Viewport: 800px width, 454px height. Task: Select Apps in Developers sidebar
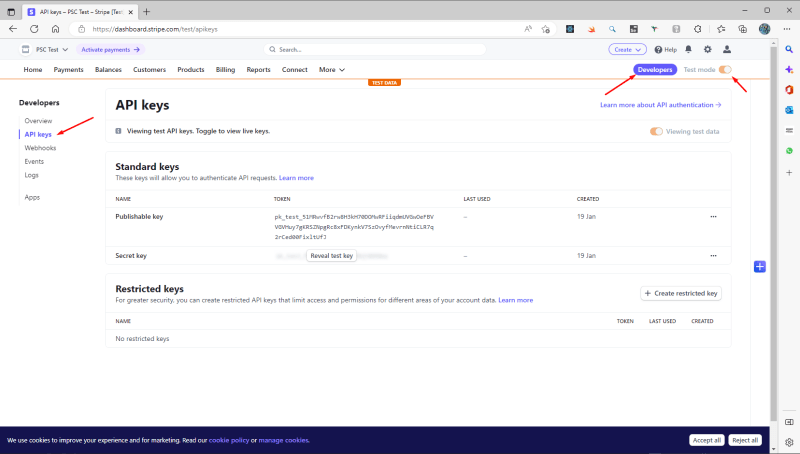32,197
